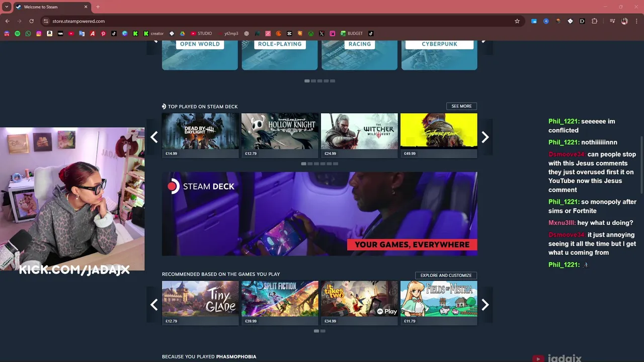The height and width of the screenshot is (362, 644).
Task: Show previous recommended games
Action: (x=154, y=305)
